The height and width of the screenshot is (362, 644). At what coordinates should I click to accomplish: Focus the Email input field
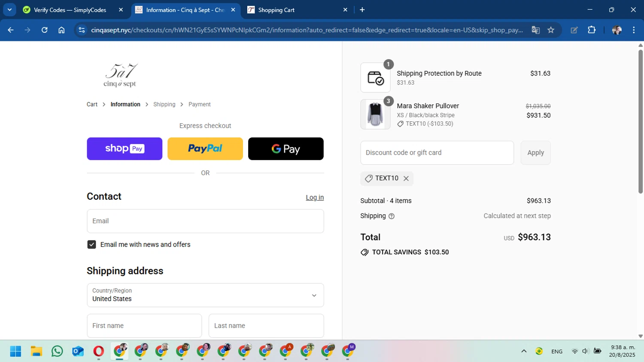[x=205, y=221]
